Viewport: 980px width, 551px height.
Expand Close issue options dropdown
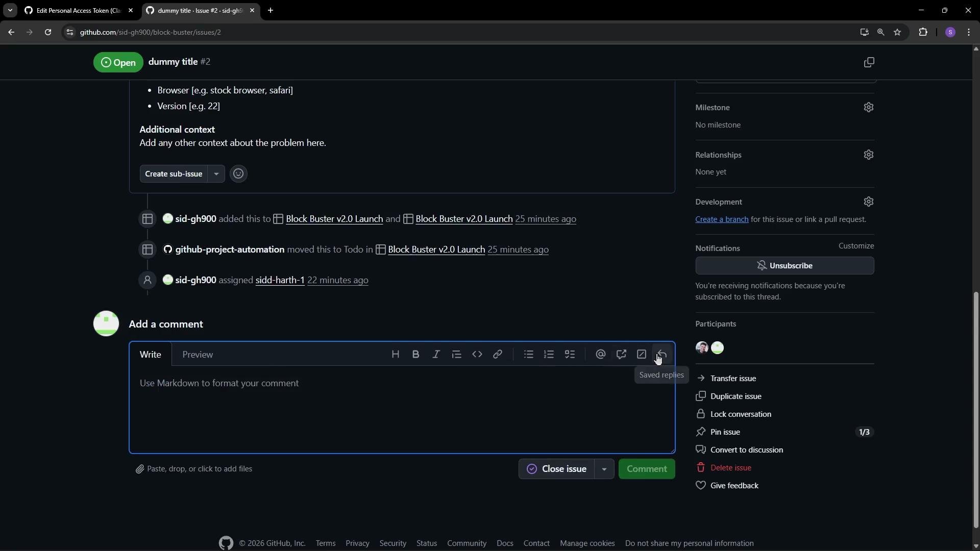604,469
